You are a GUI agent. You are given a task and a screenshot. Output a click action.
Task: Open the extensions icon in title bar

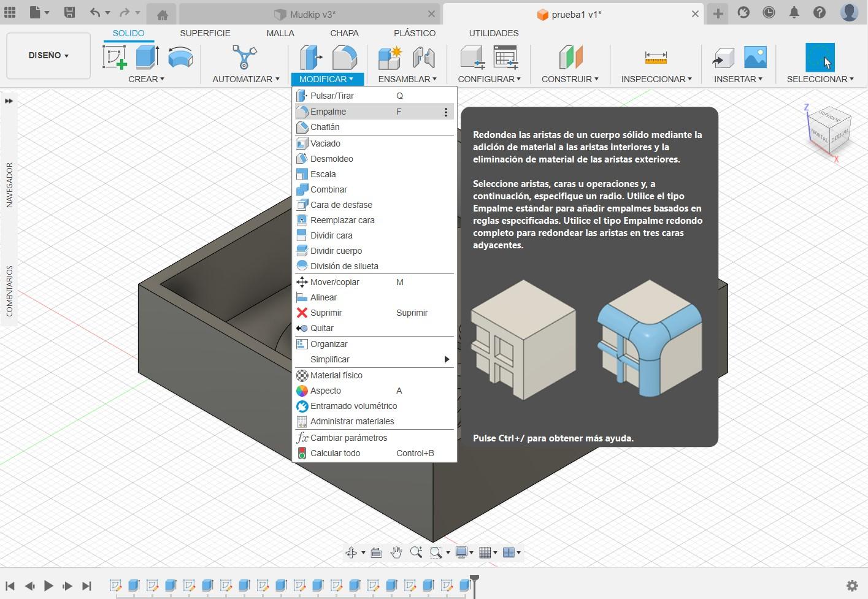tap(743, 12)
